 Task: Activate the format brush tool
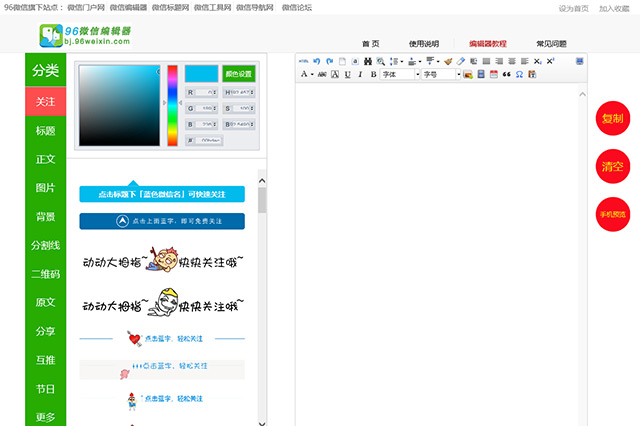[448, 61]
